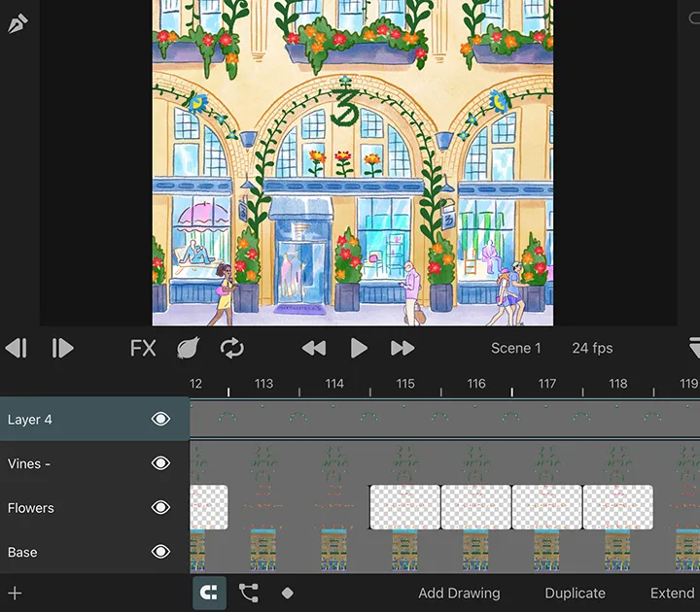Click the fast forward button
The width and height of the screenshot is (700, 612).
click(402, 348)
